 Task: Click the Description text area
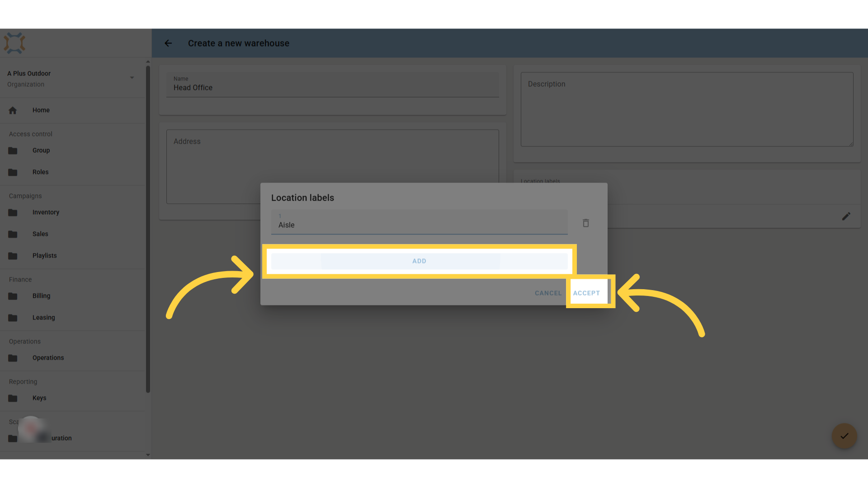pyautogui.click(x=687, y=109)
